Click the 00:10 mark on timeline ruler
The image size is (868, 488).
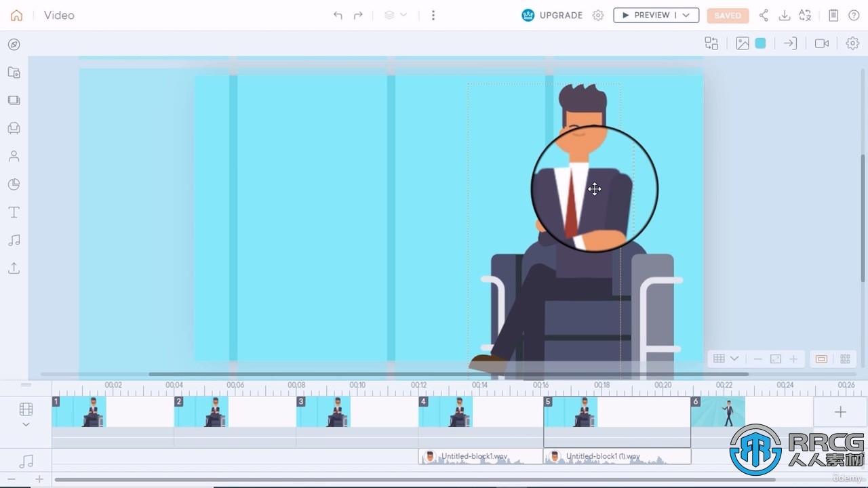pyautogui.click(x=357, y=385)
